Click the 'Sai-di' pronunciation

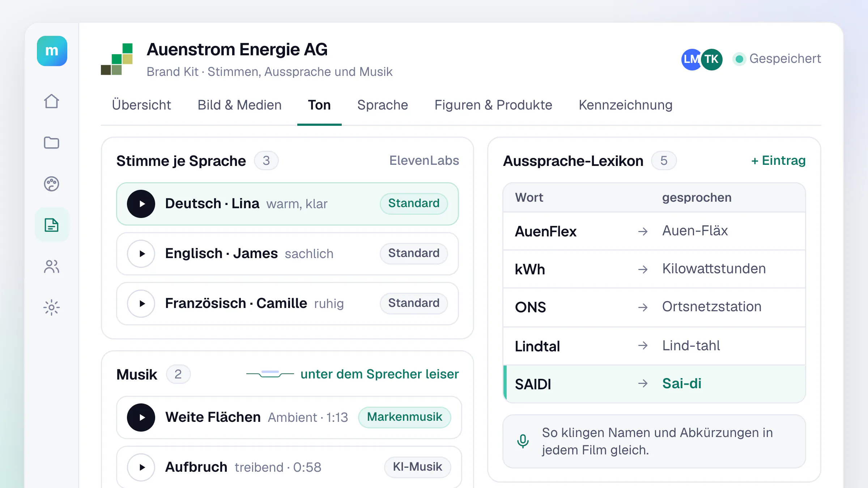(682, 384)
